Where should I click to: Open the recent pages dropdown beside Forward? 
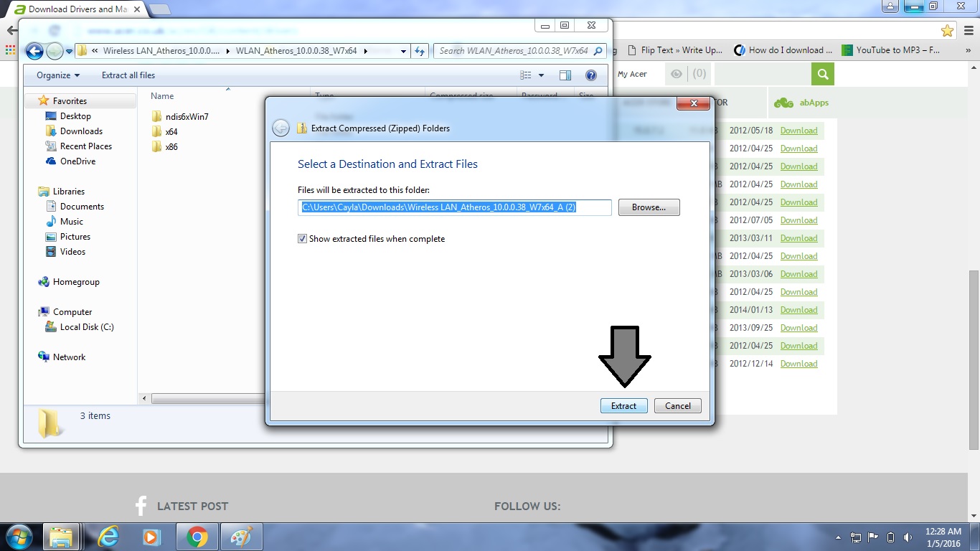(70, 51)
